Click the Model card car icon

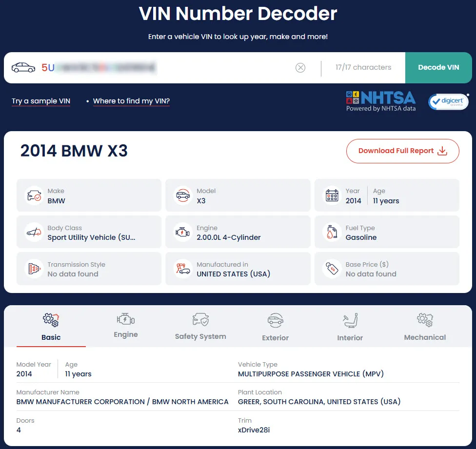(x=183, y=195)
